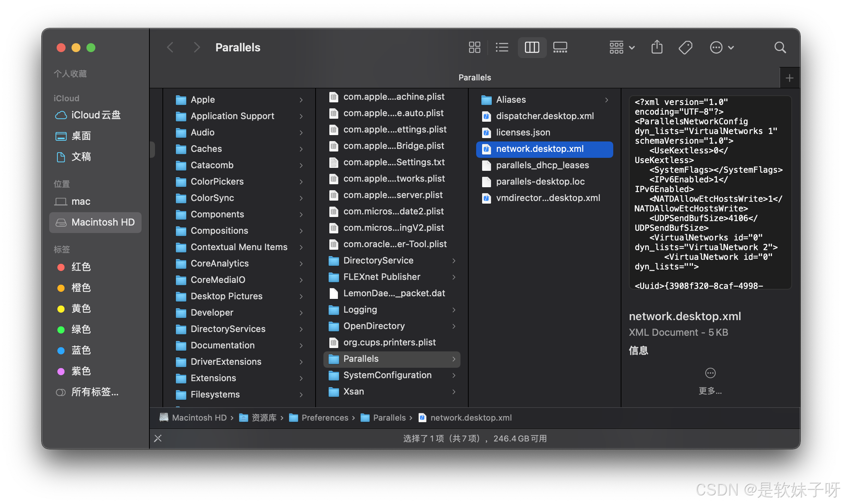The image size is (842, 504).
Task: Open 文稿 in the sidebar
Action: click(95, 157)
